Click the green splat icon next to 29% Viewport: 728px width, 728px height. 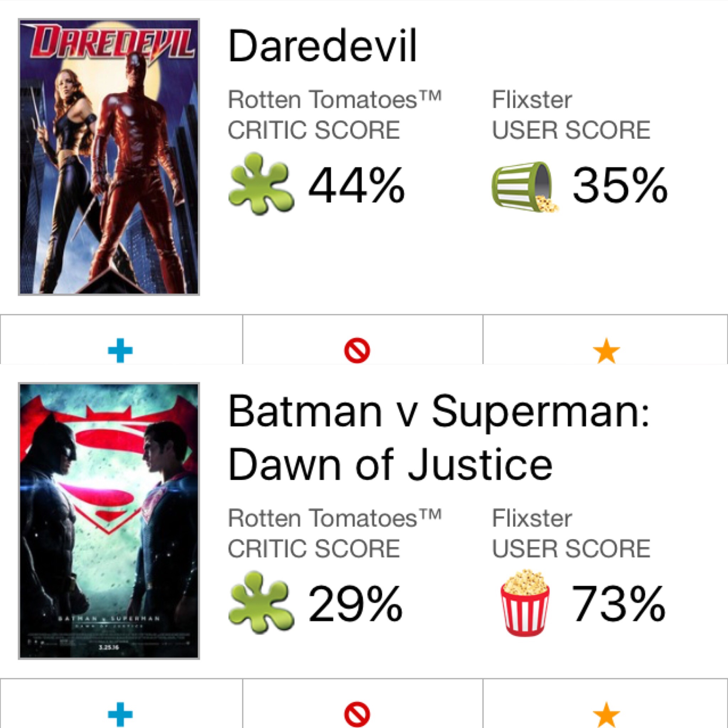coord(261,602)
